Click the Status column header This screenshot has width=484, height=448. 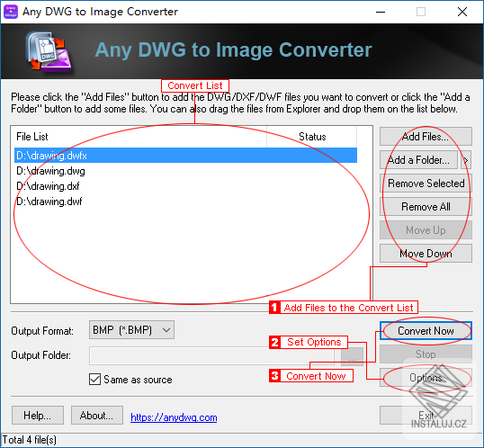click(312, 137)
